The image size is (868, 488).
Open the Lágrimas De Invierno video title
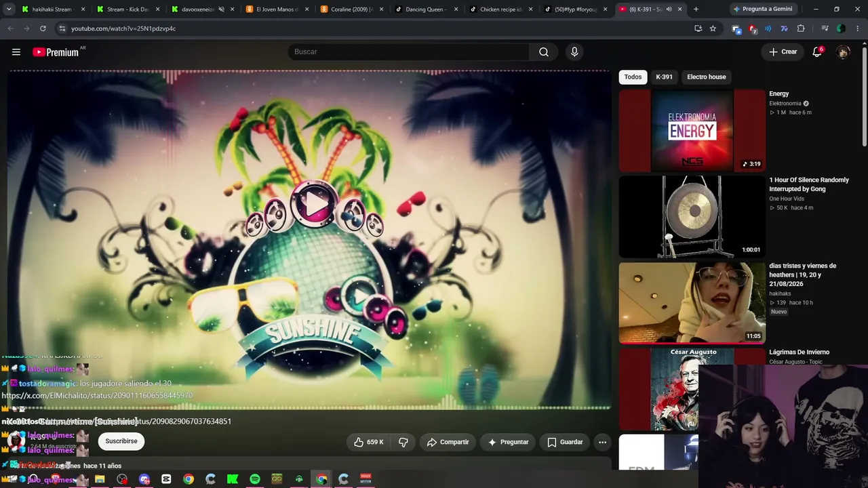tap(800, 352)
